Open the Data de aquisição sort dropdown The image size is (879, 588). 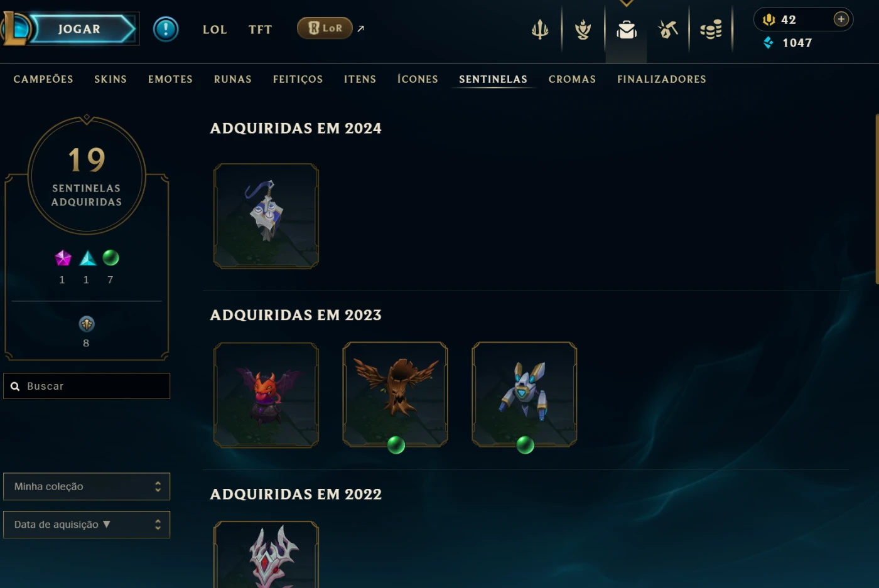pyautogui.click(x=87, y=525)
